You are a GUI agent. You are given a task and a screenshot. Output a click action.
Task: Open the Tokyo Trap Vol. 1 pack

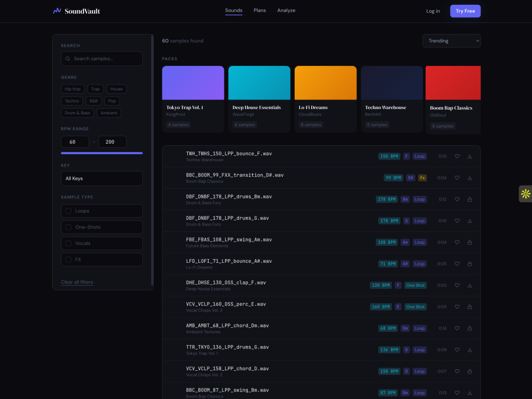(x=193, y=99)
